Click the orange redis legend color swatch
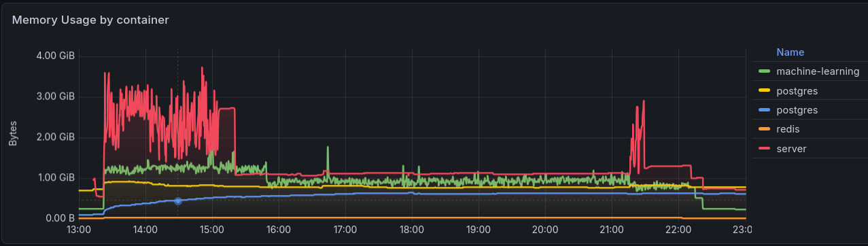Screen dimensions: 868x246 (x=764, y=128)
